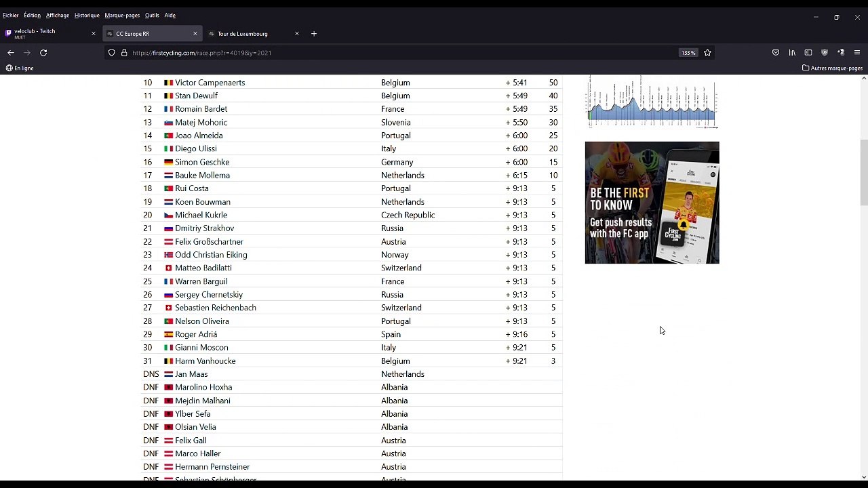
Task: Save page to Pocket
Action: 776,52
